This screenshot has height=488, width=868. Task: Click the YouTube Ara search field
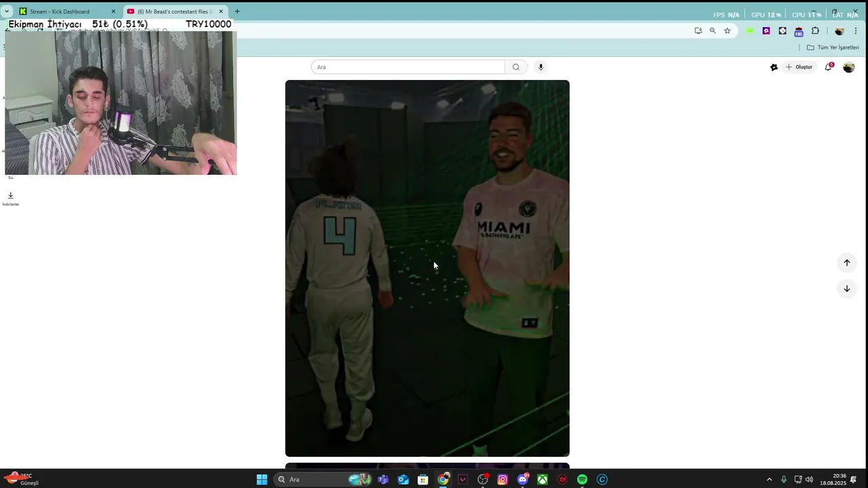click(x=408, y=67)
